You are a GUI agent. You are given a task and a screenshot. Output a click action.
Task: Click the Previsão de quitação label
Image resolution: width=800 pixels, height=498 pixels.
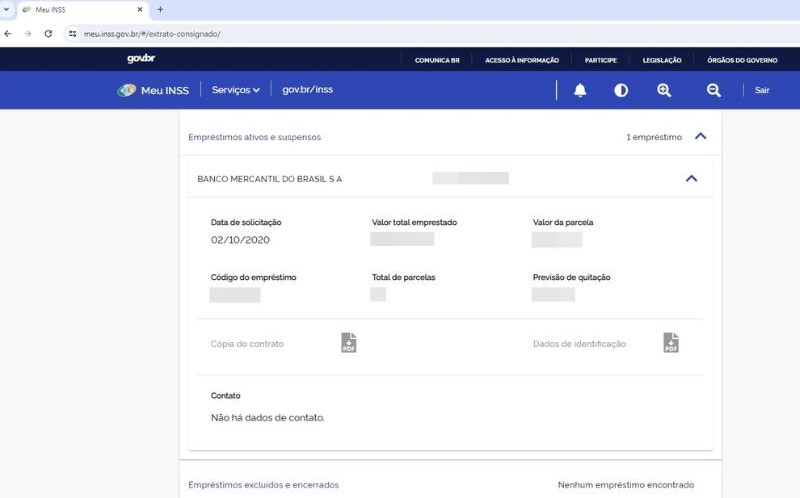click(x=571, y=278)
